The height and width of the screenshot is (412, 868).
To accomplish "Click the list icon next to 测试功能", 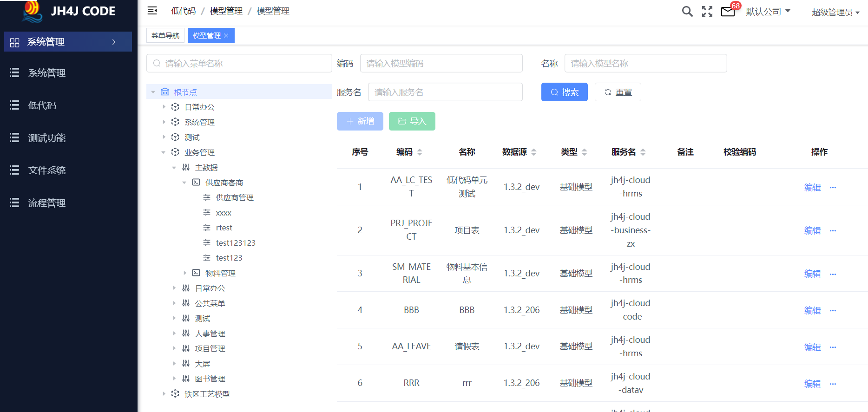I will click(x=14, y=138).
